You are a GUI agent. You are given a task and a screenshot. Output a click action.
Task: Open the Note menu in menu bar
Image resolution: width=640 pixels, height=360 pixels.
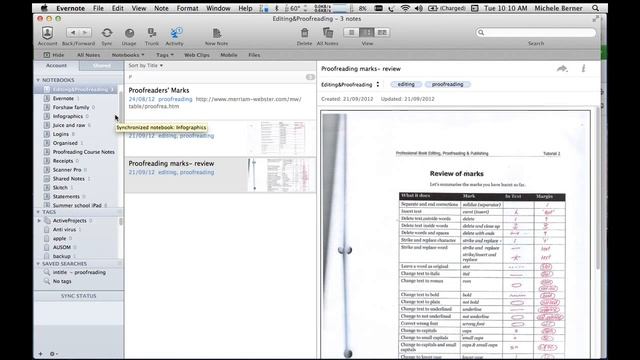tap(161, 8)
